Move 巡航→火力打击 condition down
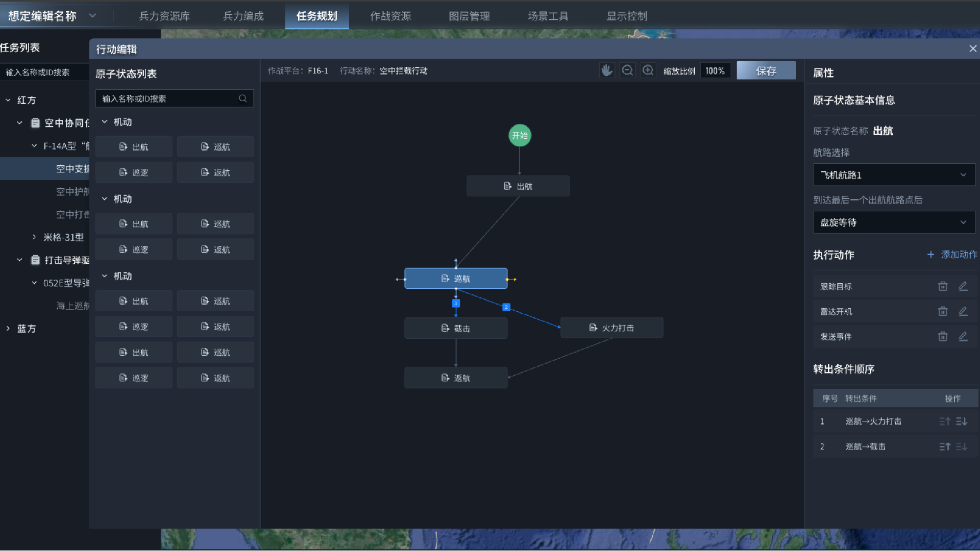980x551 pixels. coord(962,421)
